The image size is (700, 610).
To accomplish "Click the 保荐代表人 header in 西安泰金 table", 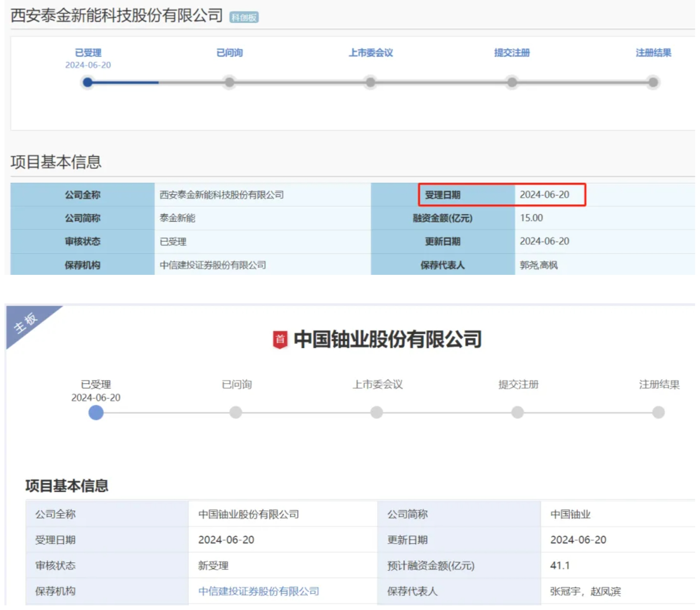I will (x=443, y=265).
